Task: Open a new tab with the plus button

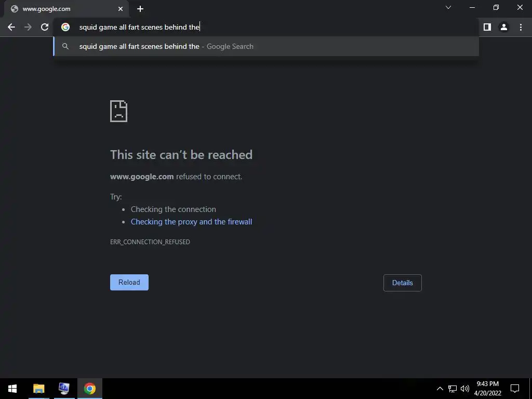Action: point(140,9)
